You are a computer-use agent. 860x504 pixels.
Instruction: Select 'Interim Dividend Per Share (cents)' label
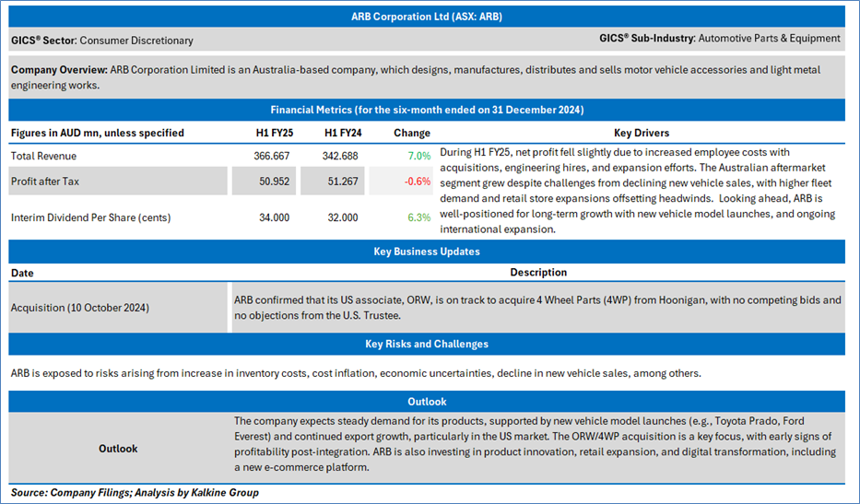(91, 217)
